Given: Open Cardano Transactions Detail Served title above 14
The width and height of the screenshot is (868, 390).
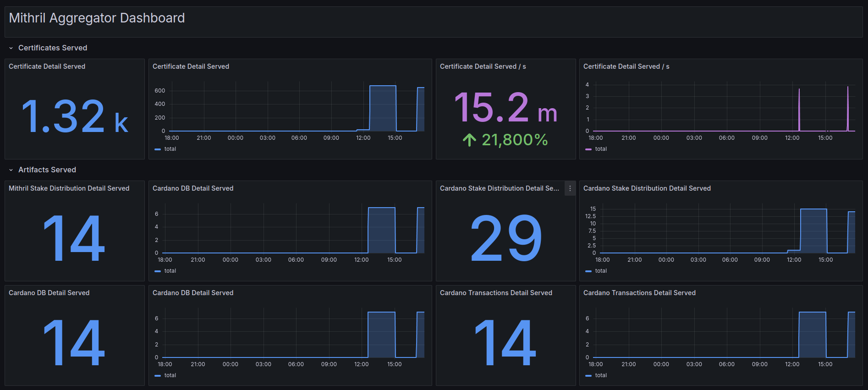Looking at the screenshot, I should (x=496, y=293).
